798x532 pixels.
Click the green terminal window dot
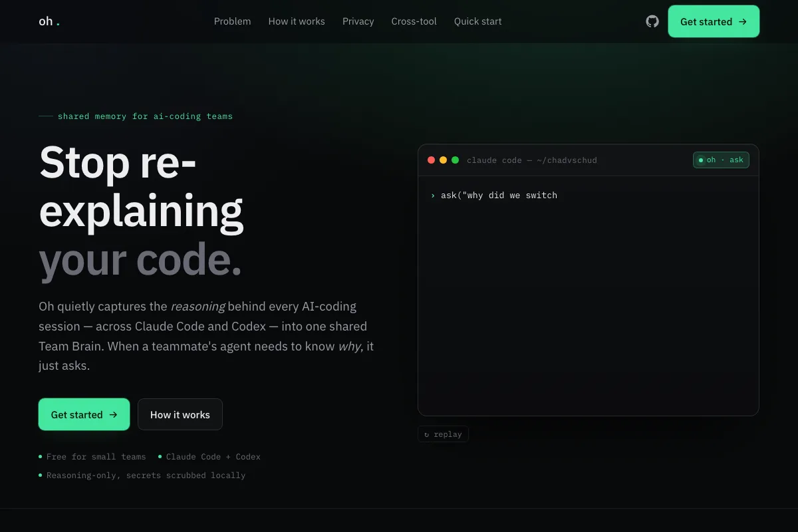[455, 160]
